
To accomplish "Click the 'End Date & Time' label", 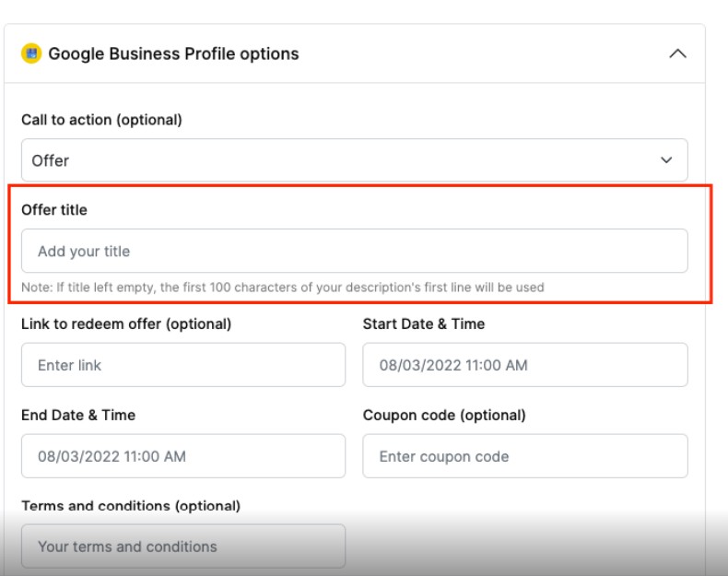I will click(78, 415).
